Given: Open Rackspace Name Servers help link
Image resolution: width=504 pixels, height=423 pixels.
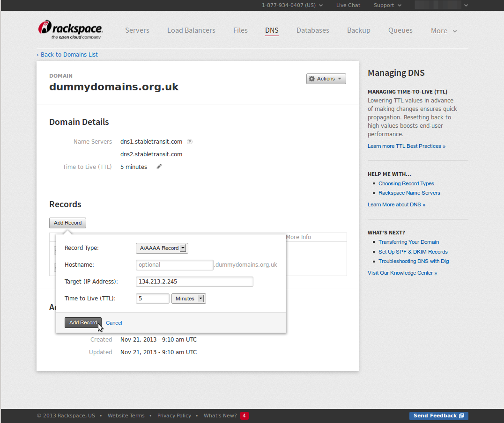Looking at the screenshot, I should pyautogui.click(x=409, y=193).
